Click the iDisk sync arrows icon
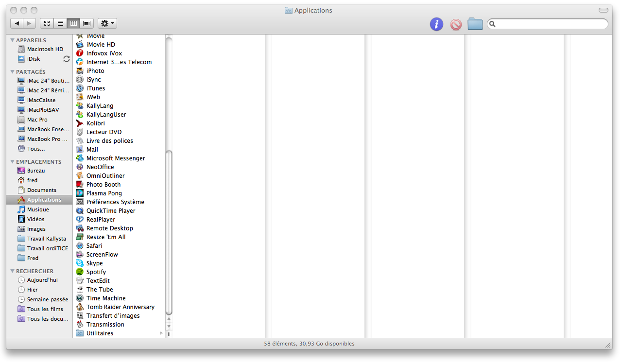This screenshot has height=364, width=622. 67,59
